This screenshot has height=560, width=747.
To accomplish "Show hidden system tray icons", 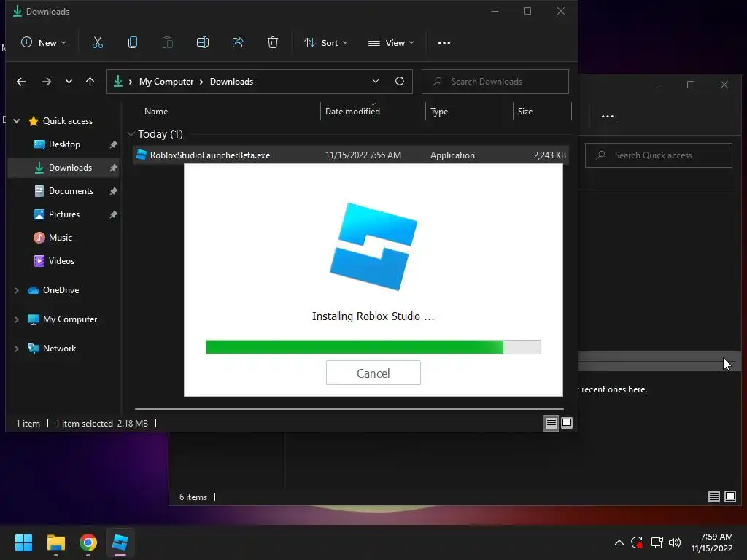I will tap(619, 542).
